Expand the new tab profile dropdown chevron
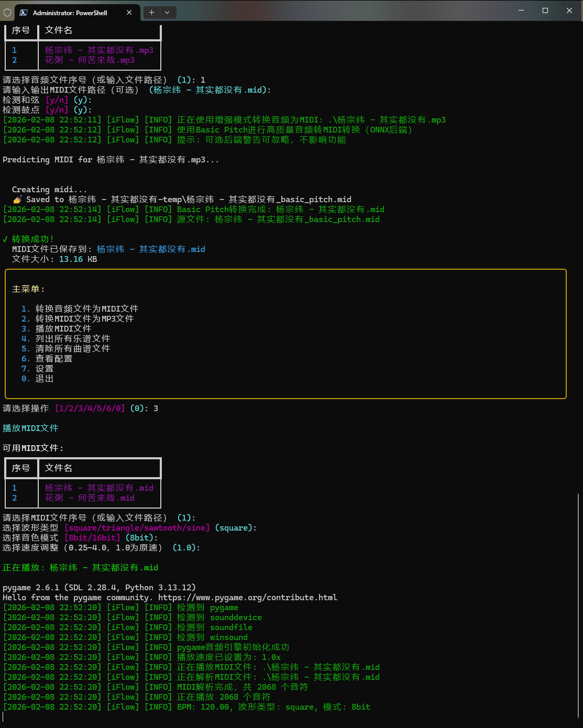The width and height of the screenshot is (583, 728). (167, 13)
